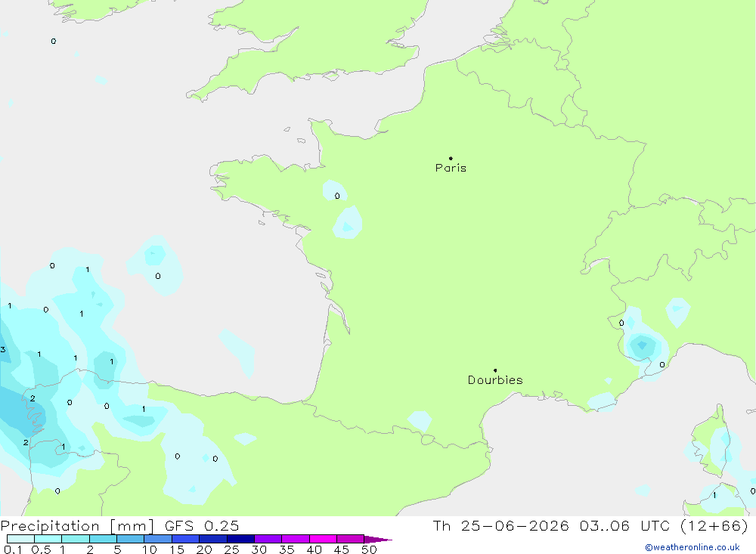756x554 pixels.
Task: Click the legend value '25'
Action: pos(231,549)
